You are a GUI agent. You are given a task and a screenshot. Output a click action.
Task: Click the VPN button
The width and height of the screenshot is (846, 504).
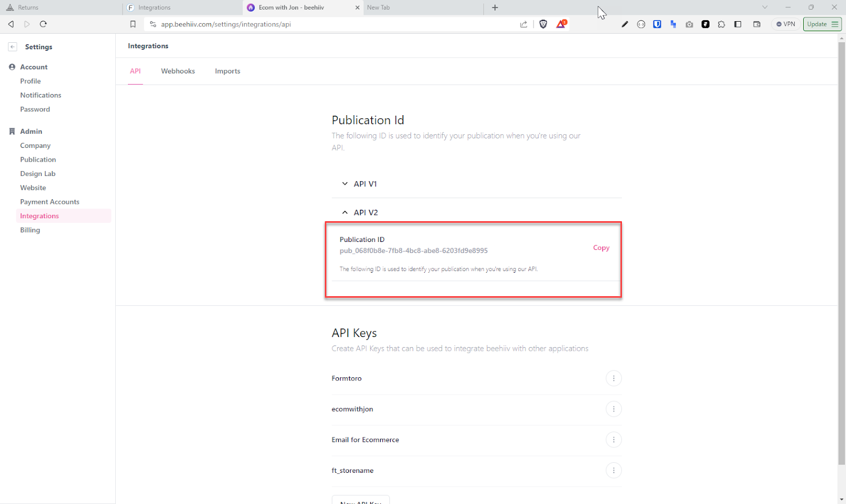tap(786, 24)
